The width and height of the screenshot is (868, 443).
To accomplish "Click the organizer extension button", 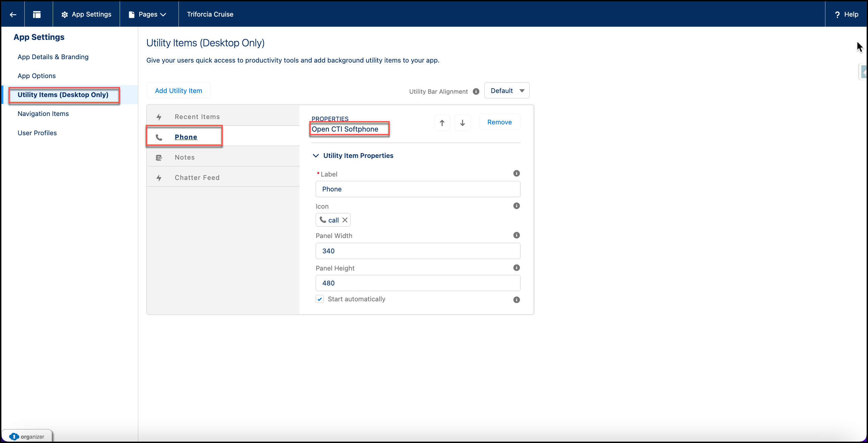I will [27, 436].
